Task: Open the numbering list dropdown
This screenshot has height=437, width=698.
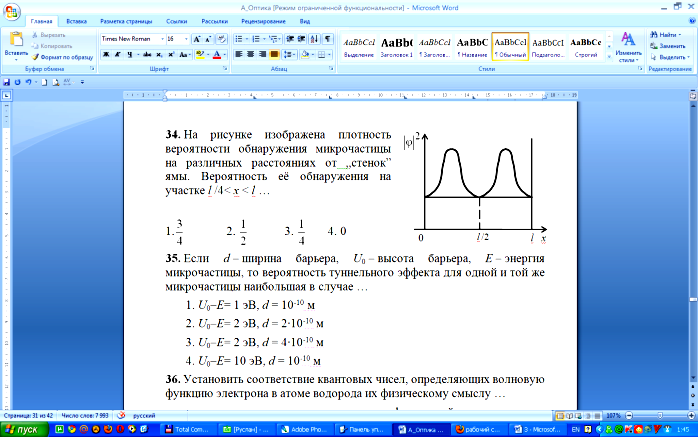Action: click(x=264, y=39)
